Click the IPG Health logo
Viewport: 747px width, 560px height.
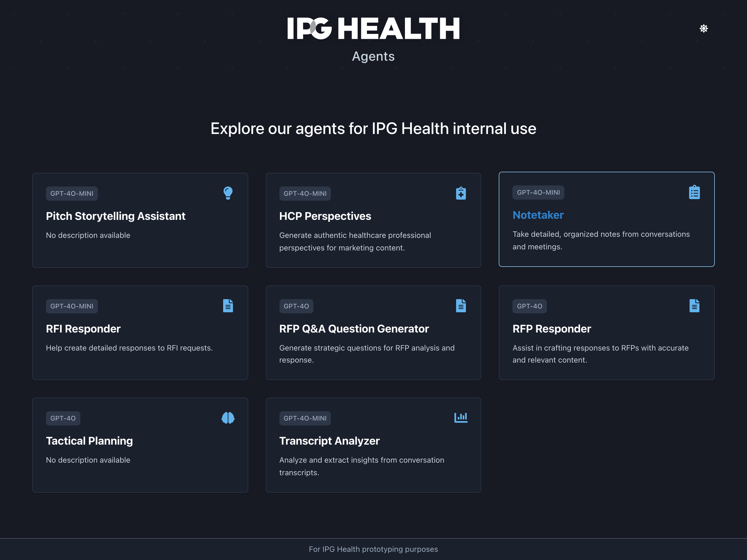click(x=373, y=28)
